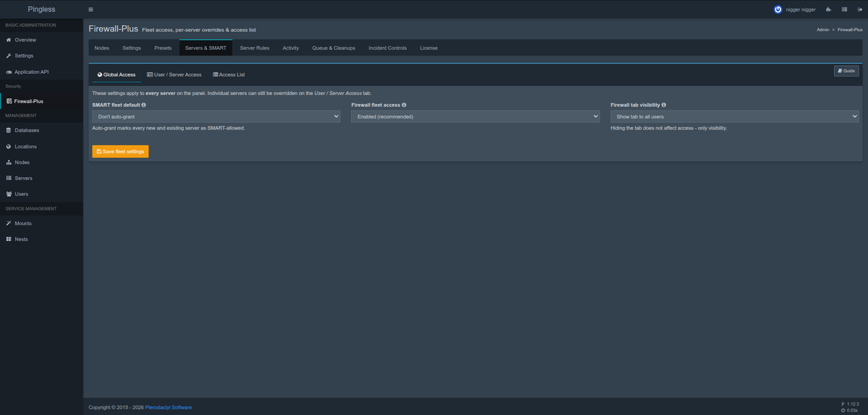Click the Admin breadcrumb link
The width and height of the screenshot is (868, 415).
(x=823, y=30)
